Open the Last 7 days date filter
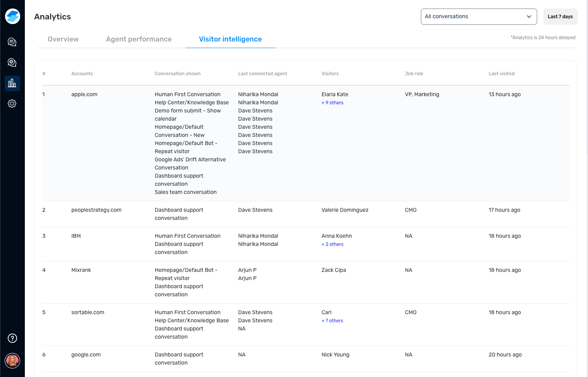Screen dimensions: 588x377 pyautogui.click(x=560, y=17)
